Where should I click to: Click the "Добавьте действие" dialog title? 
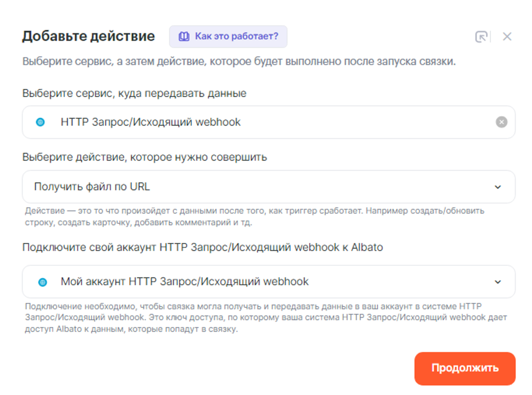click(x=88, y=36)
